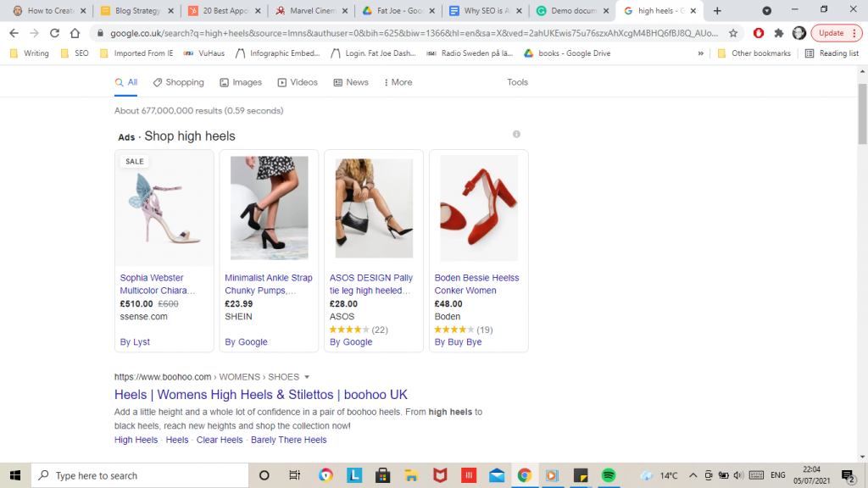
Task: Open the boohoo UK high heels result
Action: coord(260,395)
